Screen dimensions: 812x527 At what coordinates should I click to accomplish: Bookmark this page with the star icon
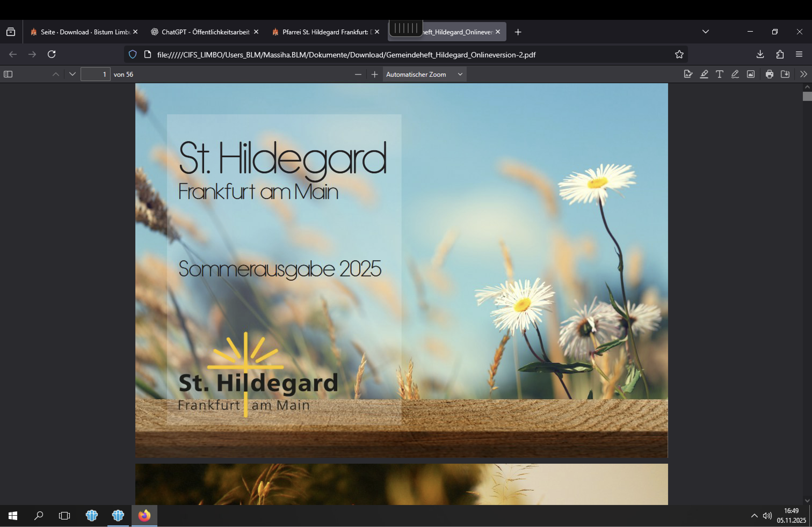679,54
